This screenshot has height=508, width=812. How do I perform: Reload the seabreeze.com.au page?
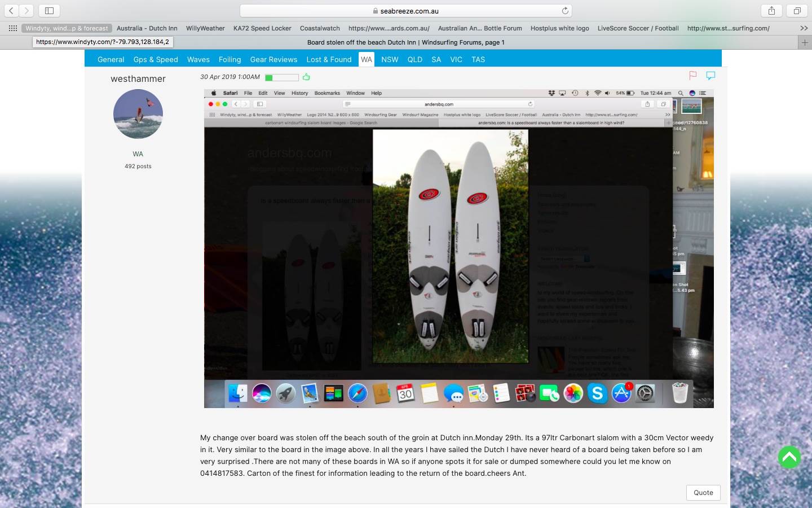pyautogui.click(x=565, y=11)
